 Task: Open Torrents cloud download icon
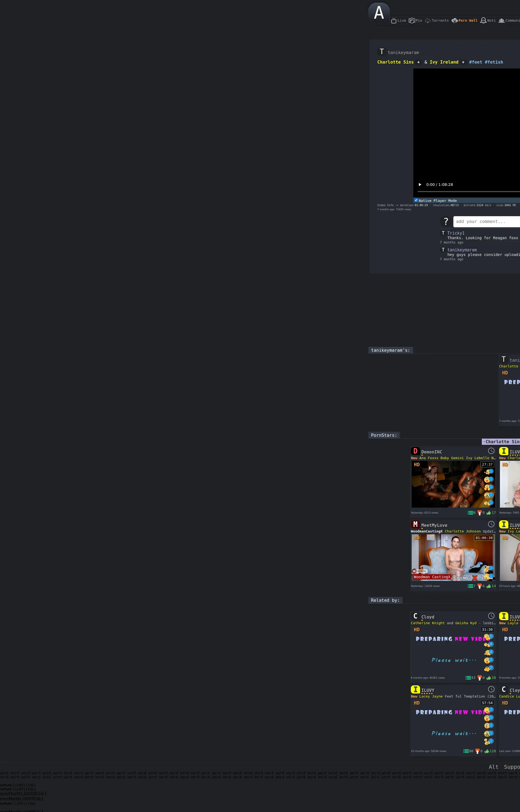[428, 21]
